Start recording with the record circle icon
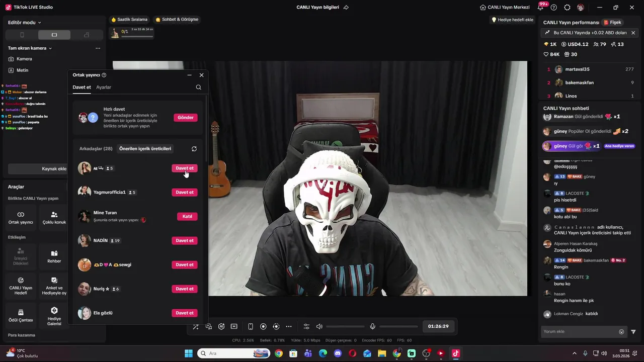644x362 pixels. [x=263, y=326]
